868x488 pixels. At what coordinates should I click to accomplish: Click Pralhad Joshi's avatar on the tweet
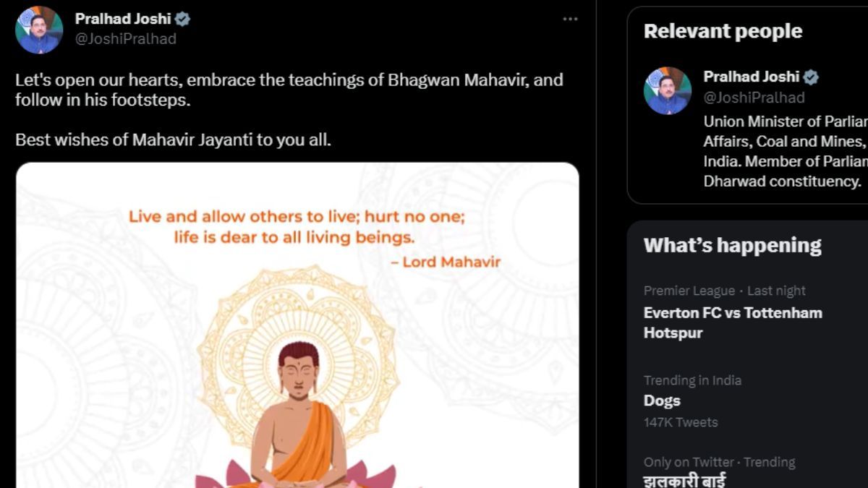point(39,30)
